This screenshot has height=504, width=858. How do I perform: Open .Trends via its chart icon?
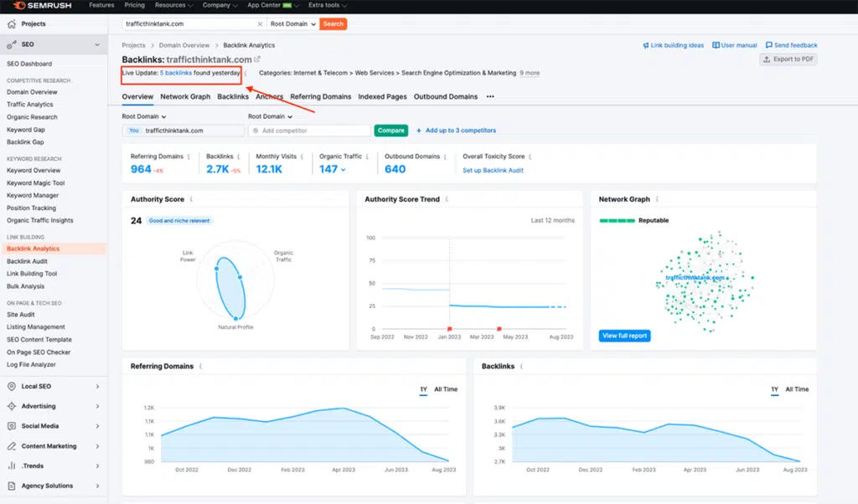tap(12, 465)
